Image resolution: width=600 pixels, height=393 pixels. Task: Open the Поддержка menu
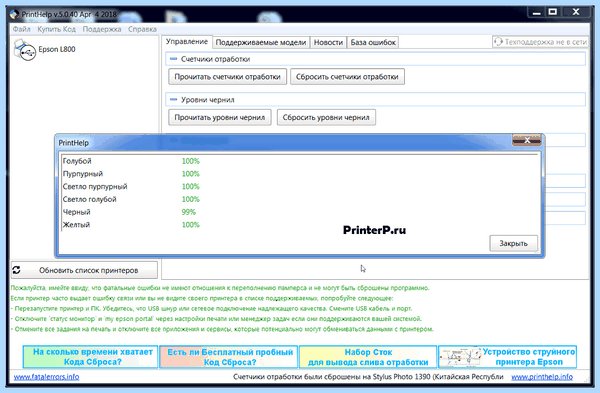102,29
